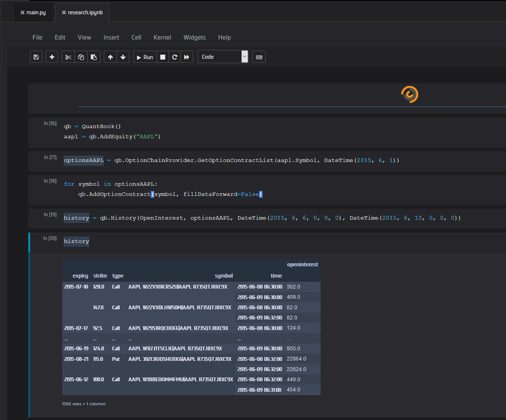Click the save notebook icon
This screenshot has height=420, width=506.
point(36,57)
